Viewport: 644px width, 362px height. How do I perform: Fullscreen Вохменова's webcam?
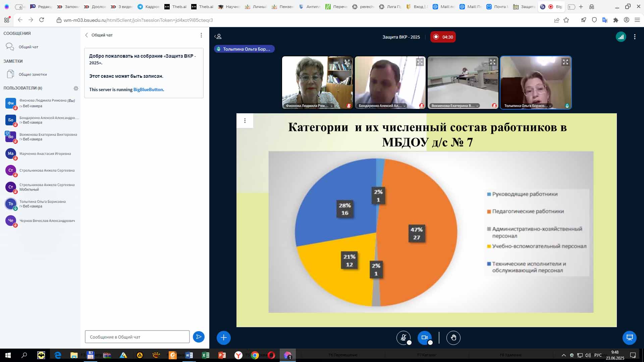pyautogui.click(x=492, y=62)
